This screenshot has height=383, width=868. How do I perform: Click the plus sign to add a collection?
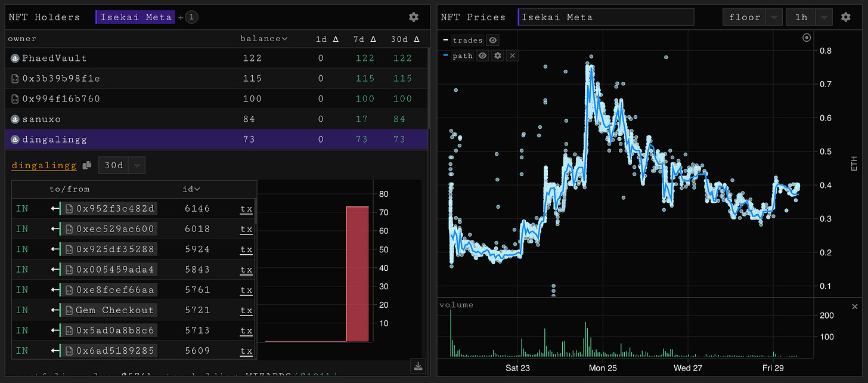[x=181, y=17]
